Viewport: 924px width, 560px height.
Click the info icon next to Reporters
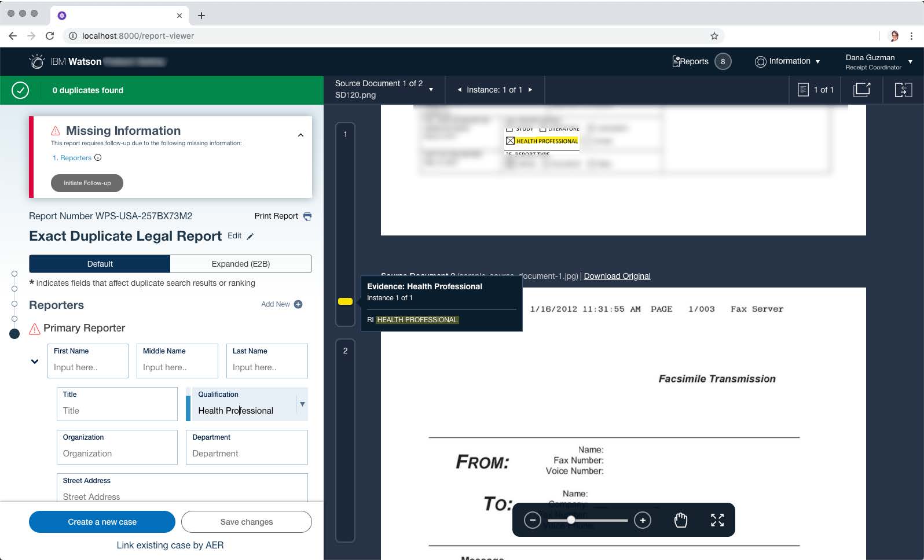coord(98,158)
